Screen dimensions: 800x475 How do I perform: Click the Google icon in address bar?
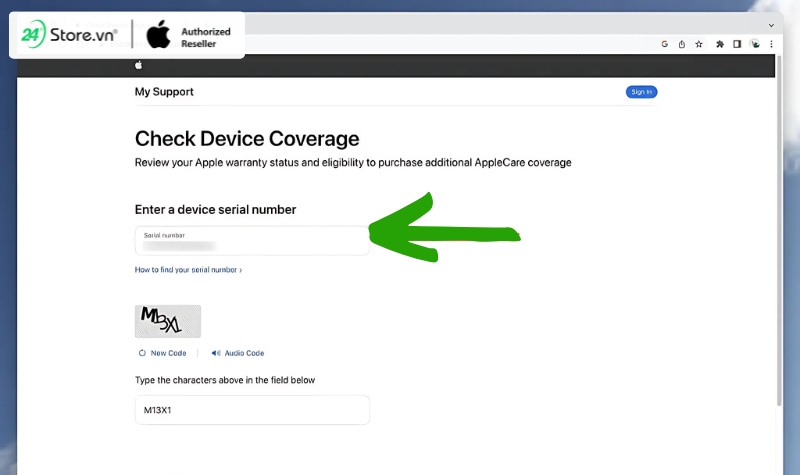tap(665, 44)
